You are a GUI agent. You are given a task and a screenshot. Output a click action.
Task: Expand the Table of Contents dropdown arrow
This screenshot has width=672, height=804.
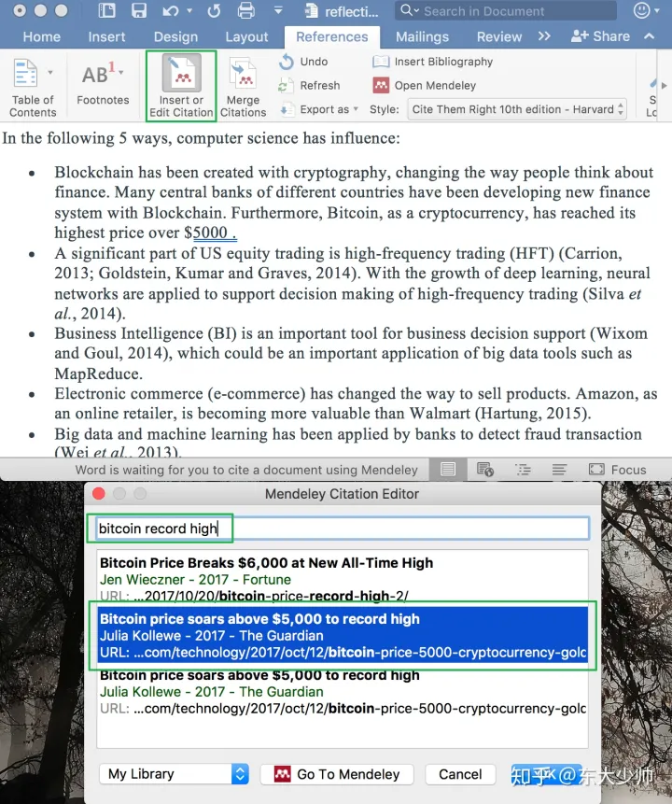[x=50, y=72]
